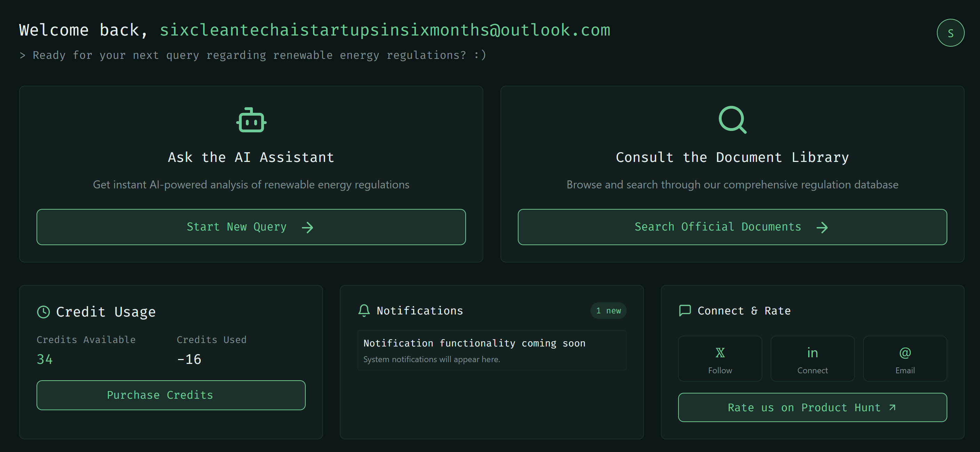Click the robot AI Assistant icon
Screen dimensions: 980x452
click(x=251, y=120)
